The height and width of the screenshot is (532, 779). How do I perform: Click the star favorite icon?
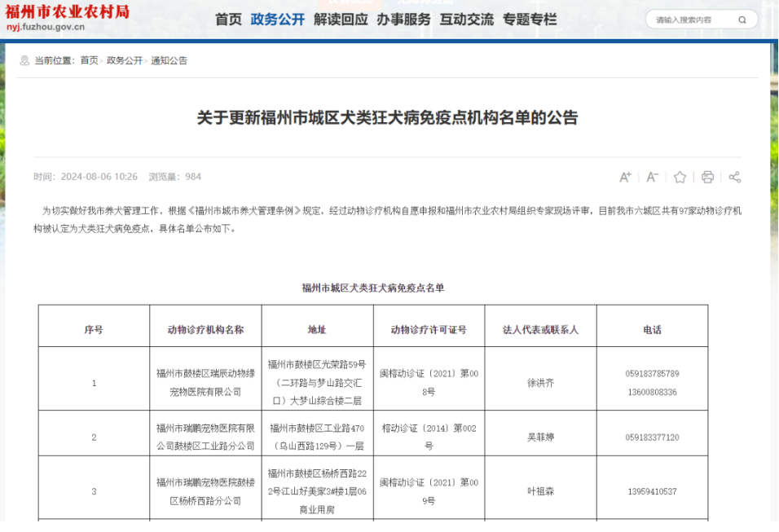point(680,177)
